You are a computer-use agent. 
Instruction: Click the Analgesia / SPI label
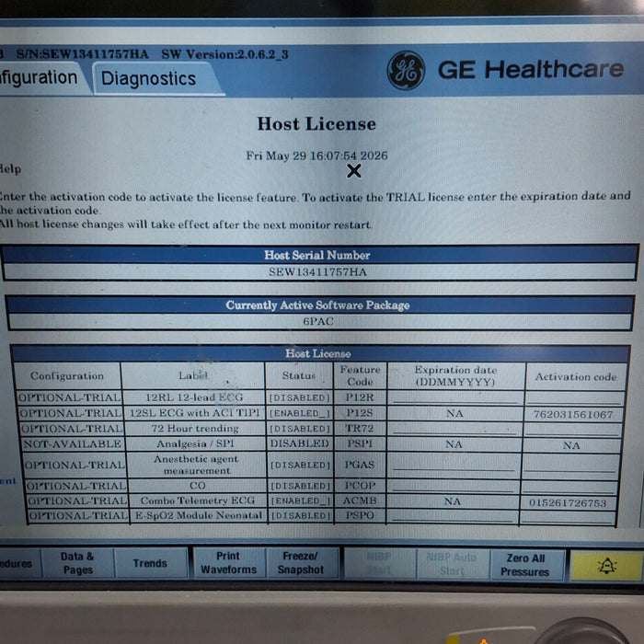pyautogui.click(x=195, y=443)
